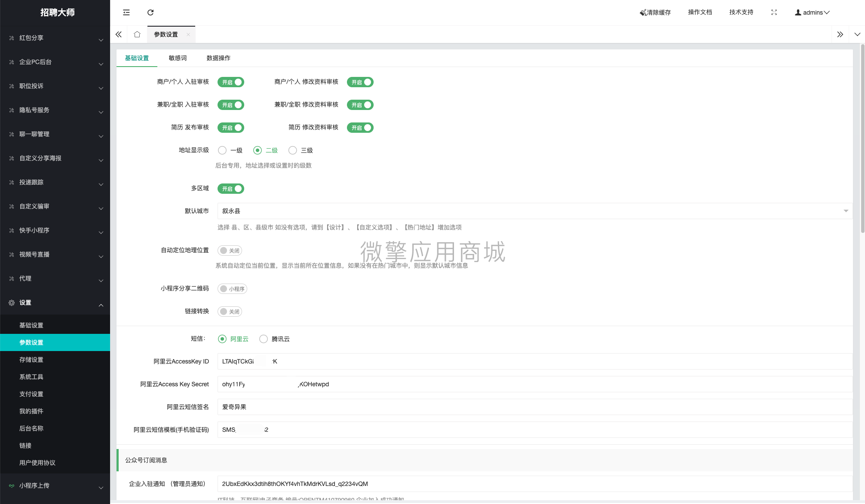
Task: Expand the 职位投诉 menu chevron
Action: (x=101, y=88)
